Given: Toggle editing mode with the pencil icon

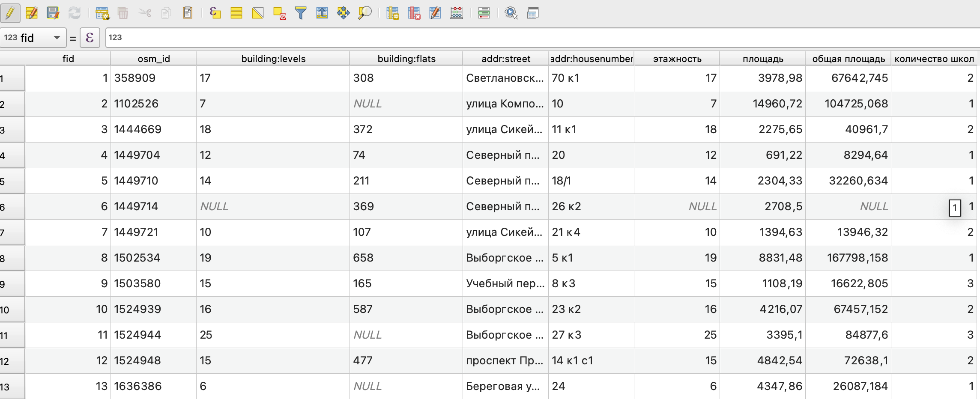Looking at the screenshot, I should tap(10, 13).
